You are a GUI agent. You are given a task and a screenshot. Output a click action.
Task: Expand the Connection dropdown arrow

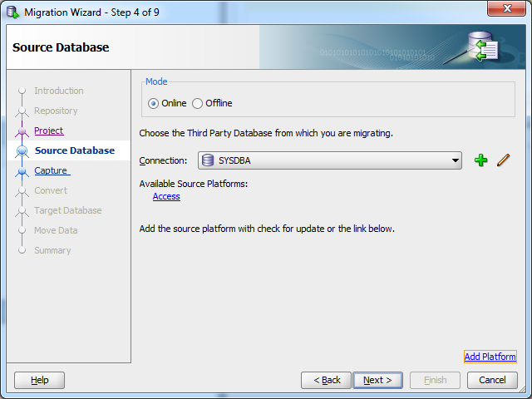[x=456, y=160]
